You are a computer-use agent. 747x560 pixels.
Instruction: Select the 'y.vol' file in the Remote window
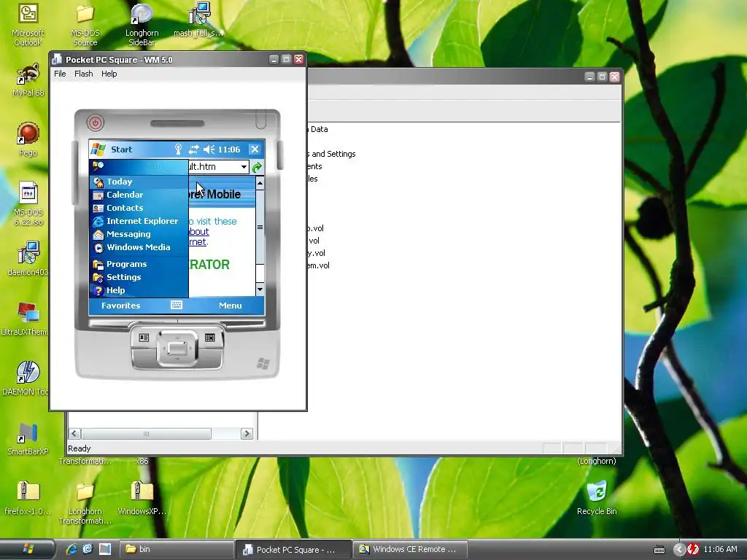(317, 253)
